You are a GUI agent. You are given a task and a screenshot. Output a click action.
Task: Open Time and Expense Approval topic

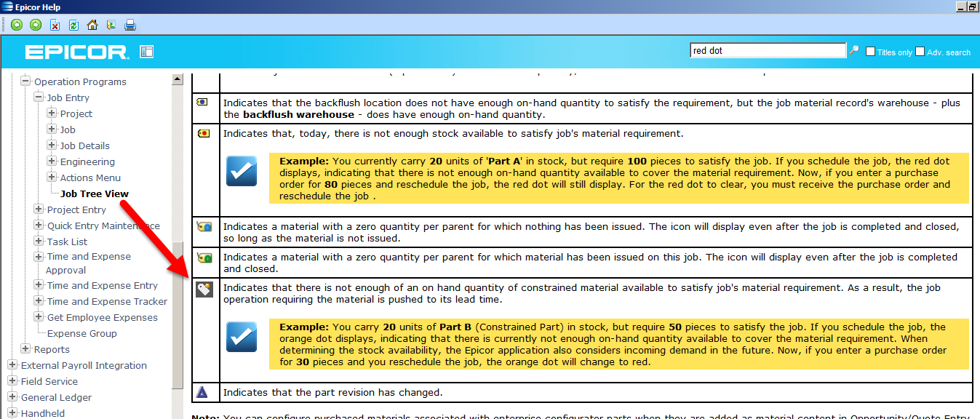click(x=89, y=263)
